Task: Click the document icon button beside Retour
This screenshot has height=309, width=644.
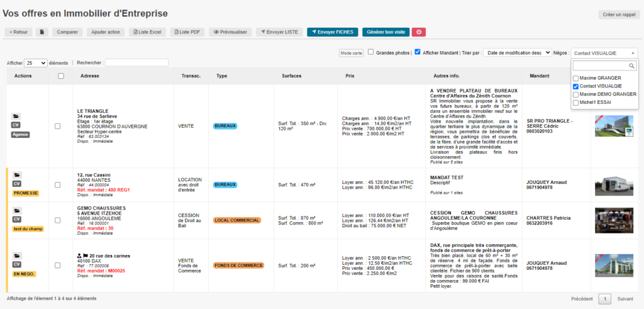Action: [x=42, y=31]
